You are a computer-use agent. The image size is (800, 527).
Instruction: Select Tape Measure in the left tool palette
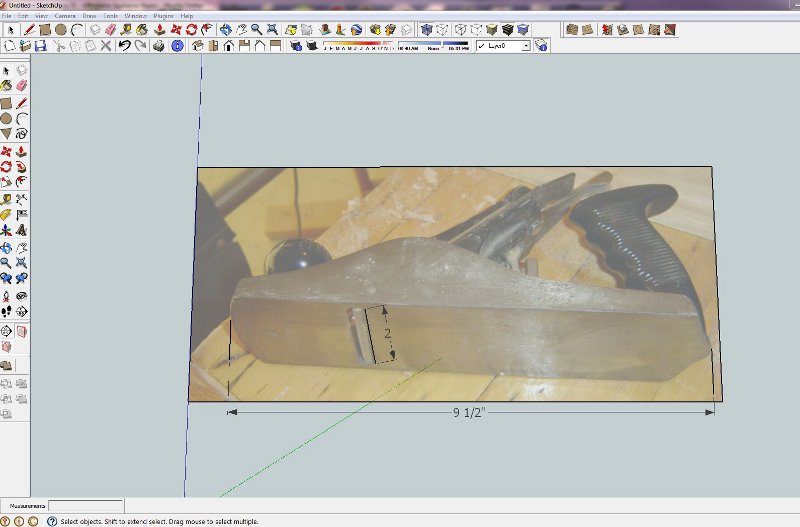point(6,199)
